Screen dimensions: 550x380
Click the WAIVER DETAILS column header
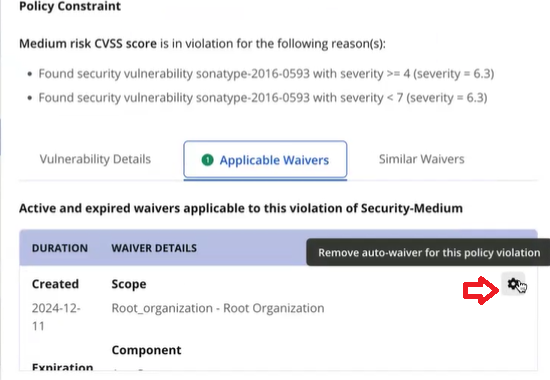(154, 248)
